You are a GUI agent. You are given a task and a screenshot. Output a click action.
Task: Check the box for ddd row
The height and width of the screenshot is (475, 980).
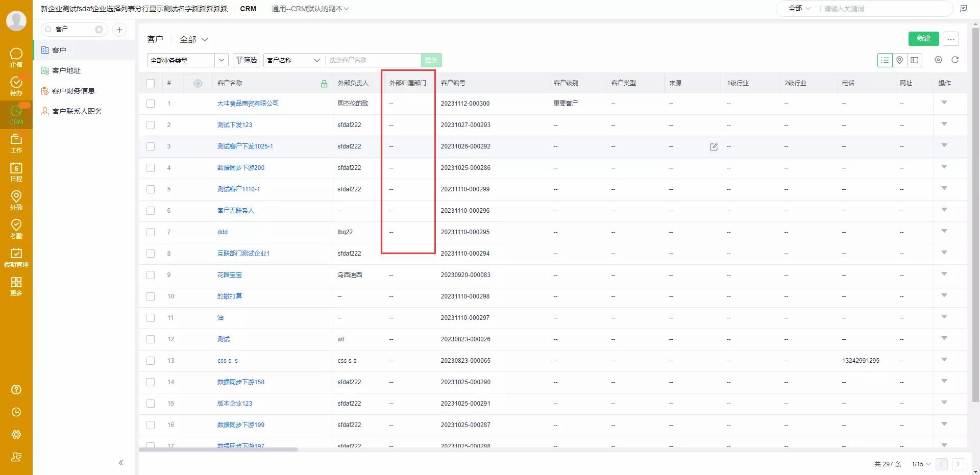pyautogui.click(x=151, y=232)
